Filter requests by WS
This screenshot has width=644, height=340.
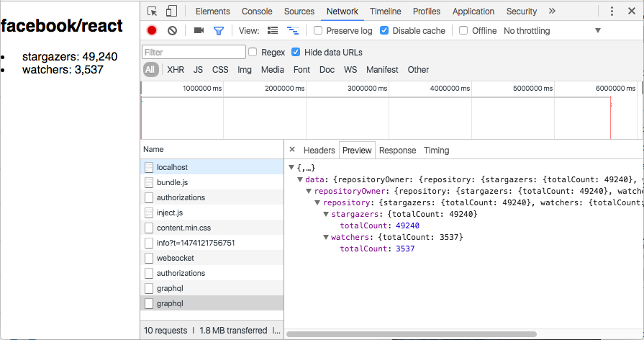[350, 69]
